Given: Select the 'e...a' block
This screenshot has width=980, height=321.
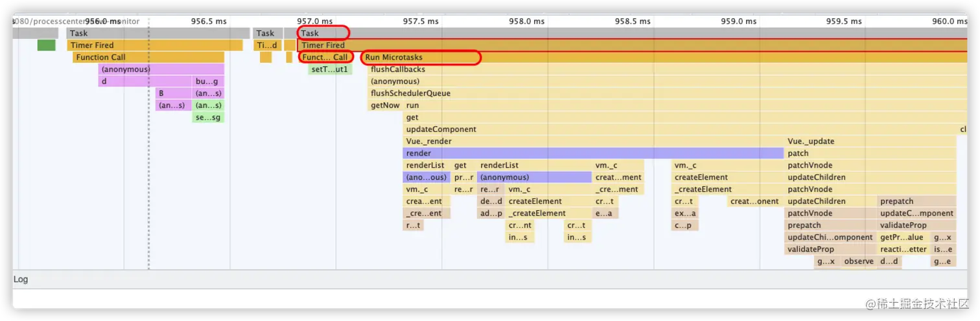Looking at the screenshot, I should [x=605, y=213].
